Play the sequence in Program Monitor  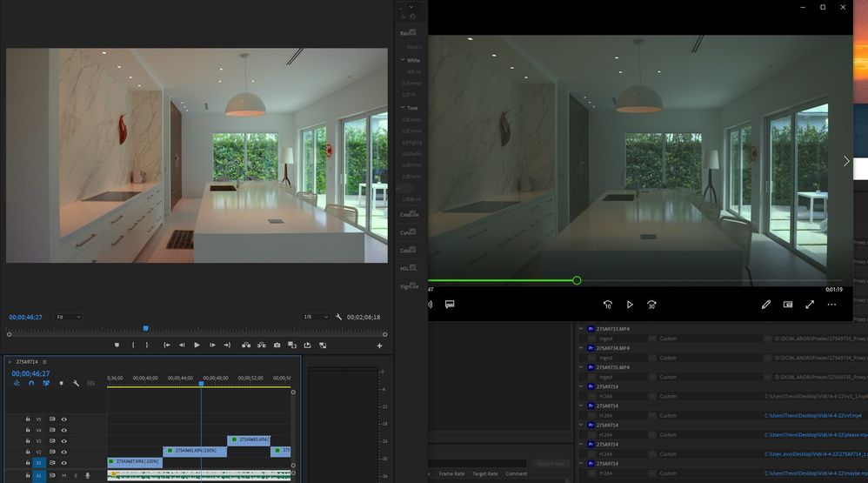pos(197,345)
